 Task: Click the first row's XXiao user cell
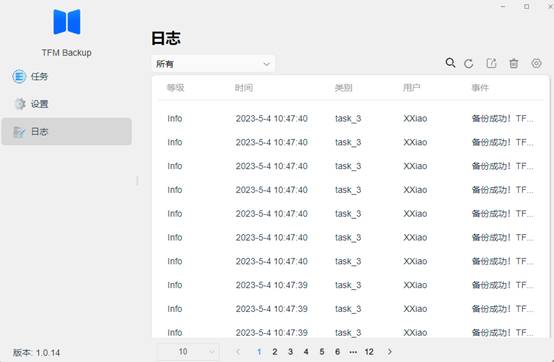pyautogui.click(x=415, y=118)
